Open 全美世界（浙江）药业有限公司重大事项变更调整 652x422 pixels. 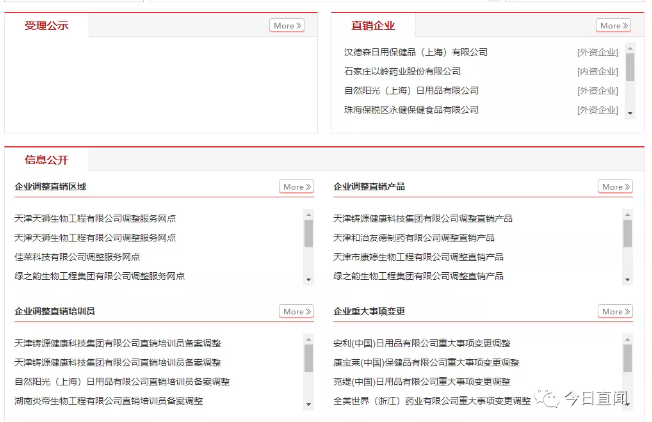pos(432,401)
